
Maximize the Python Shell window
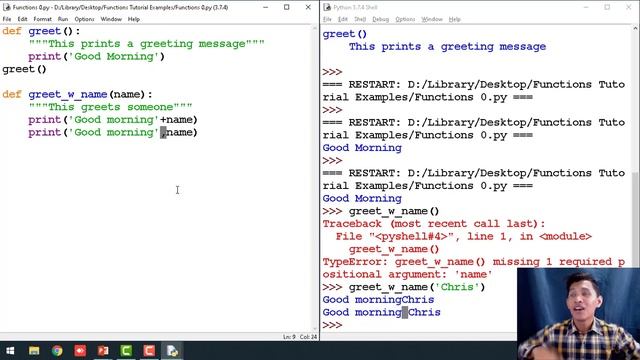click(x=607, y=7)
